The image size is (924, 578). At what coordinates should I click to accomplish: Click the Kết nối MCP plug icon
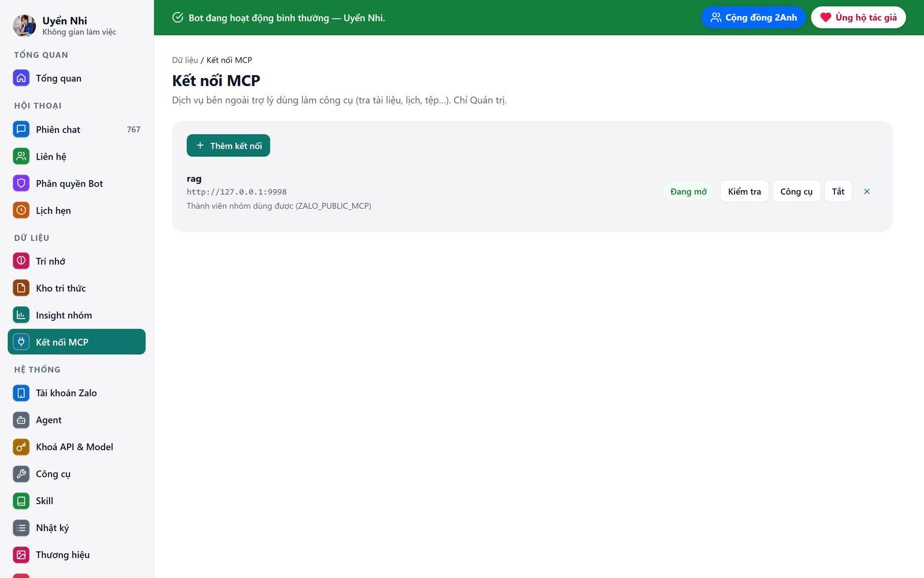click(21, 342)
